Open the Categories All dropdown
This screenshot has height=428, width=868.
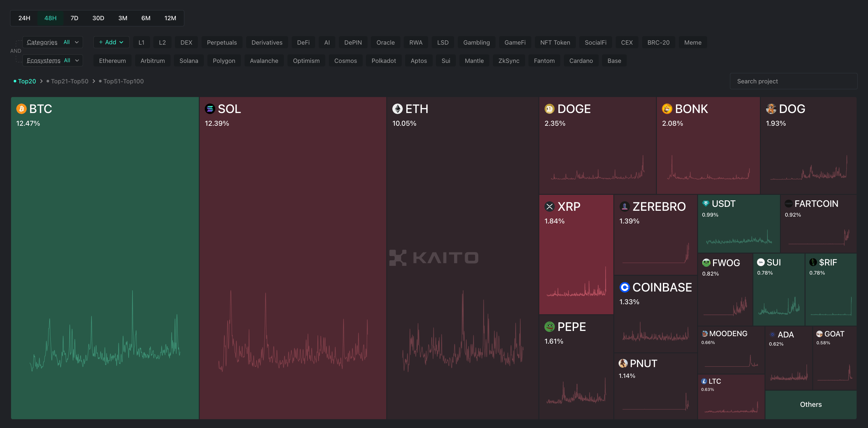click(x=52, y=42)
